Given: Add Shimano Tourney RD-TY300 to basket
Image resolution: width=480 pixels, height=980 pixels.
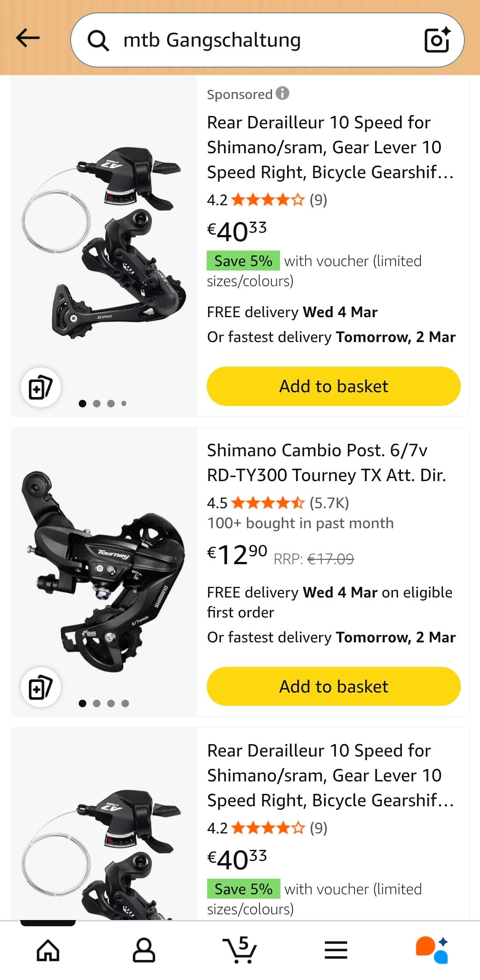Looking at the screenshot, I should (x=333, y=686).
